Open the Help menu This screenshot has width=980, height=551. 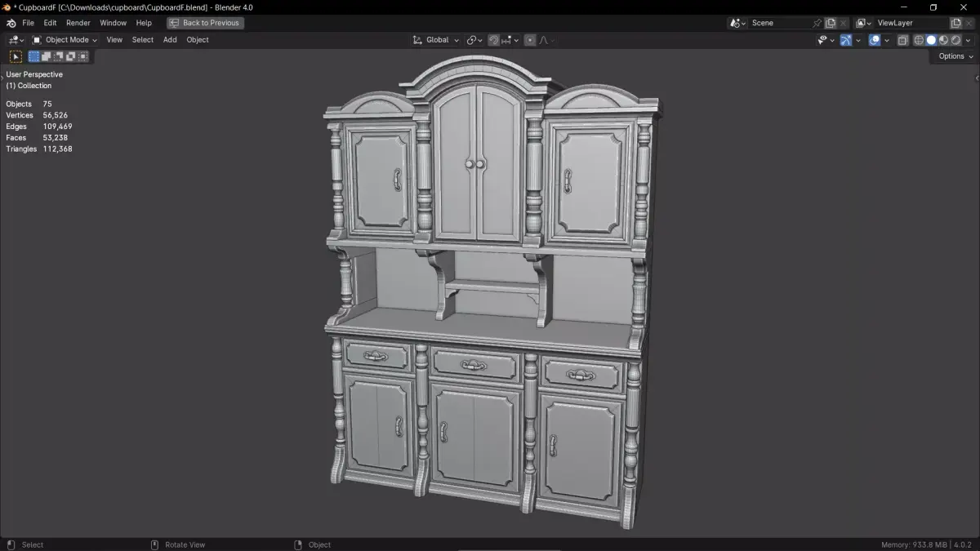(x=144, y=23)
